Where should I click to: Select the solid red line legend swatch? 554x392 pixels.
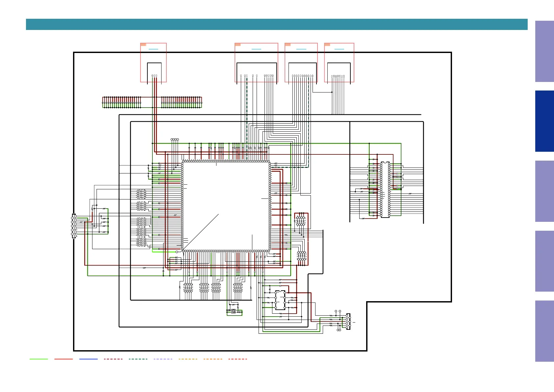pos(63,359)
